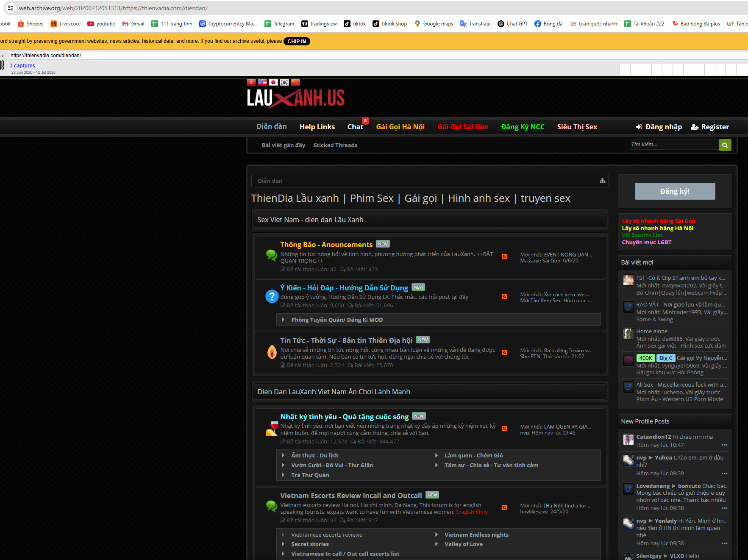Click the Wayback capture timeline graph
Viewport: 748px width, 560px height.
[683, 70]
